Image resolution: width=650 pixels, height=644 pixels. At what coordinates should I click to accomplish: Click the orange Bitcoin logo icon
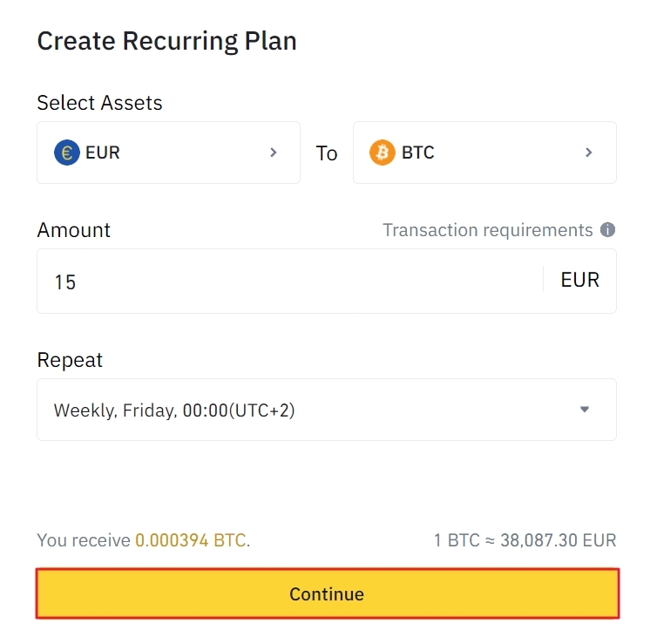click(x=383, y=153)
